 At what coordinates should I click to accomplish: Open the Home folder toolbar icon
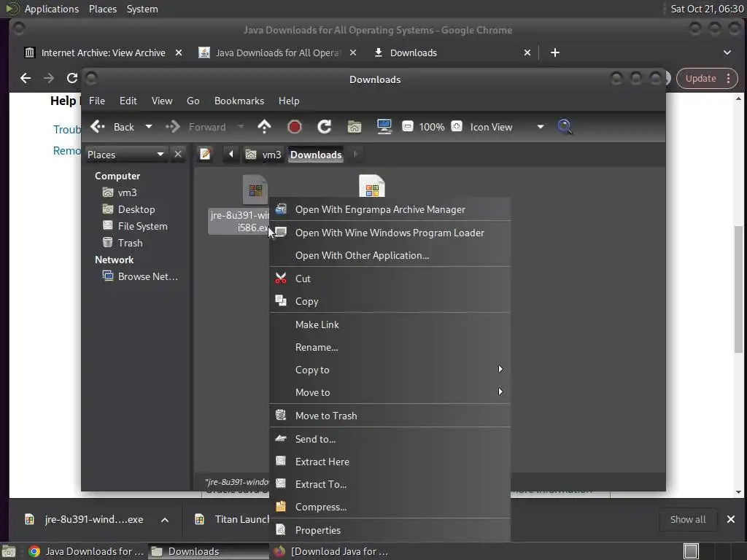point(355,127)
